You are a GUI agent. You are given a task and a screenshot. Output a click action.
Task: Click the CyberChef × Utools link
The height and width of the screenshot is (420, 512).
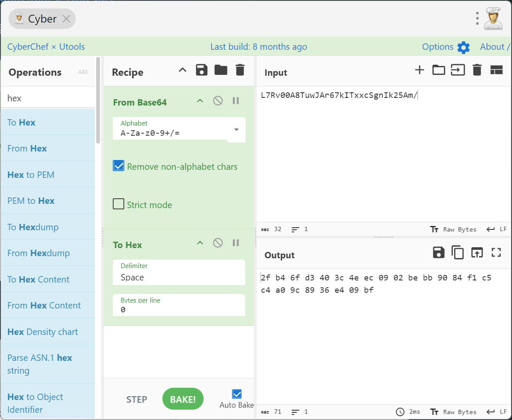pyautogui.click(x=46, y=47)
